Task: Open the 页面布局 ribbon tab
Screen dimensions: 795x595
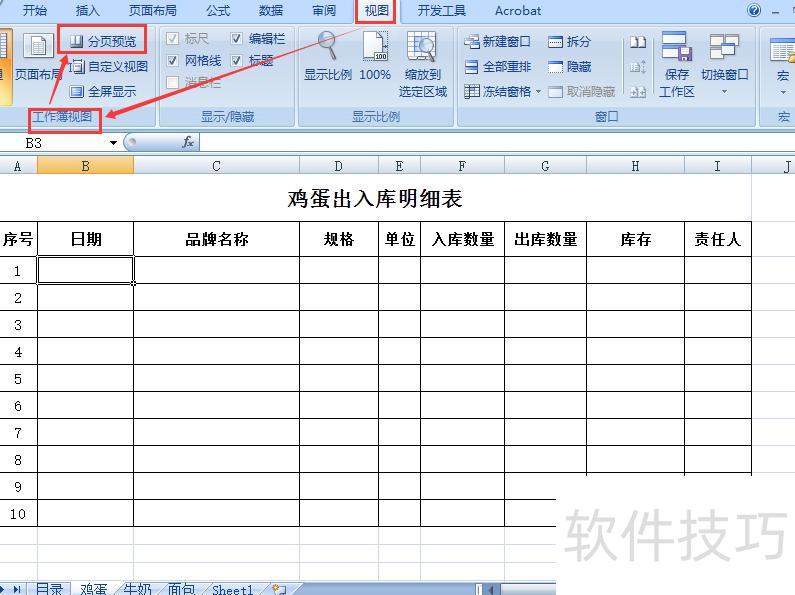Action: coord(153,11)
